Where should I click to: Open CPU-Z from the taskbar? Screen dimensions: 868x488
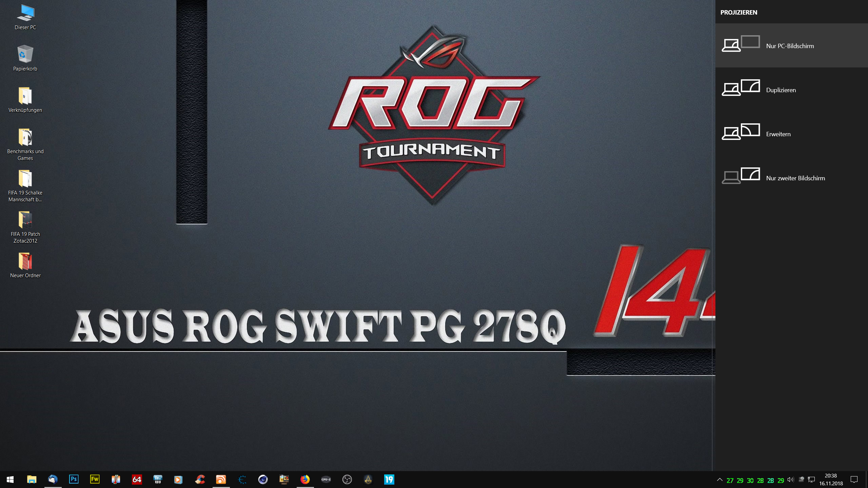pyautogui.click(x=326, y=479)
